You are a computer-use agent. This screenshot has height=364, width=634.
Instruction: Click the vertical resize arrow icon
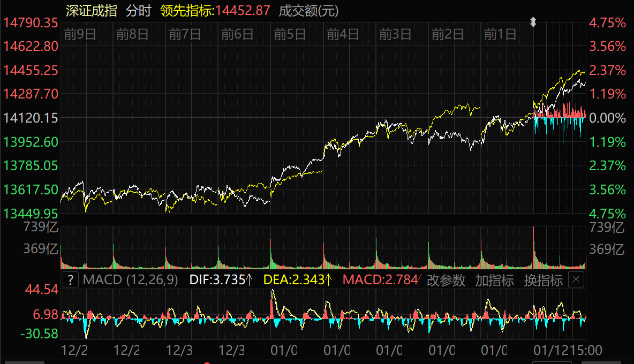click(x=533, y=22)
